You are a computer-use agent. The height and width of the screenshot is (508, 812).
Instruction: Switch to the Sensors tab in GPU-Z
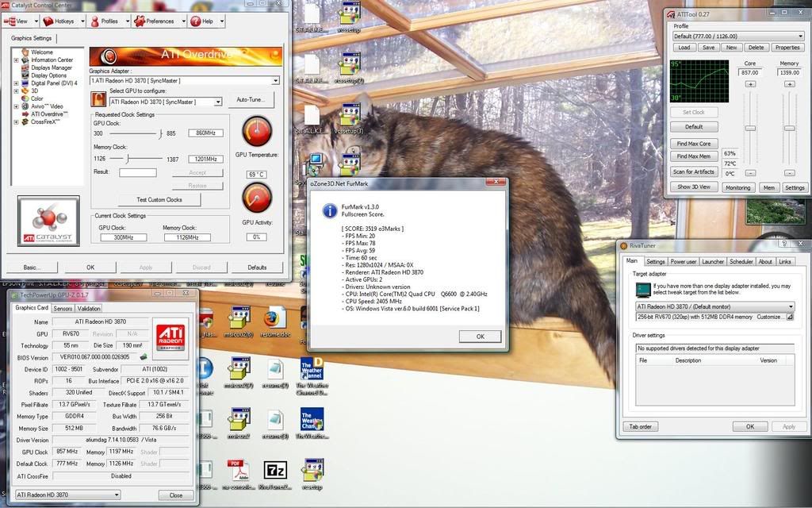[63, 309]
